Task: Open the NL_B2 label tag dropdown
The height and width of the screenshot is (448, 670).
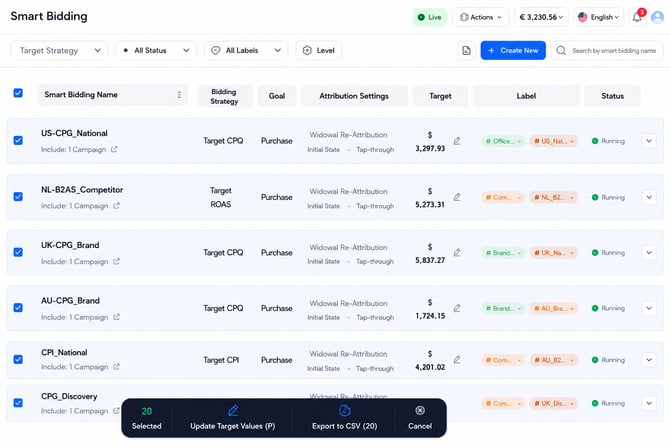Action: (554, 197)
